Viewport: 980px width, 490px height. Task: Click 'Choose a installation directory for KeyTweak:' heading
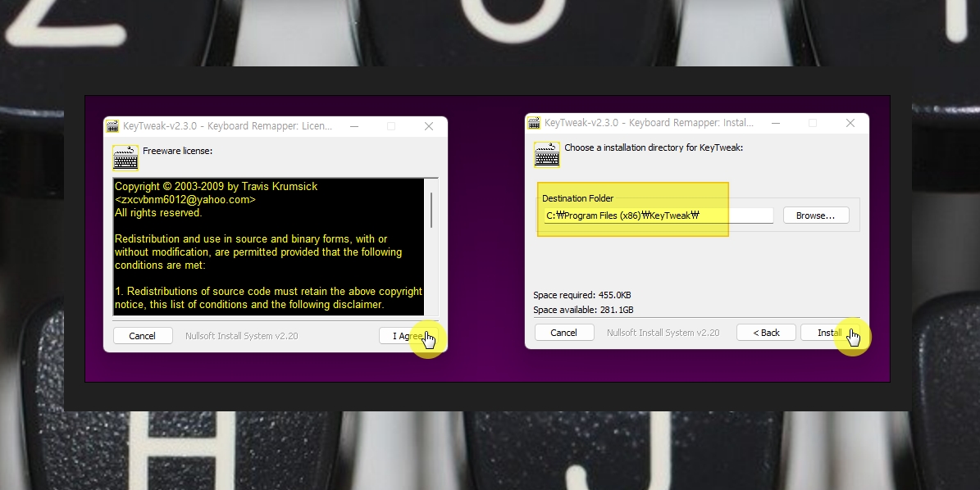654,148
